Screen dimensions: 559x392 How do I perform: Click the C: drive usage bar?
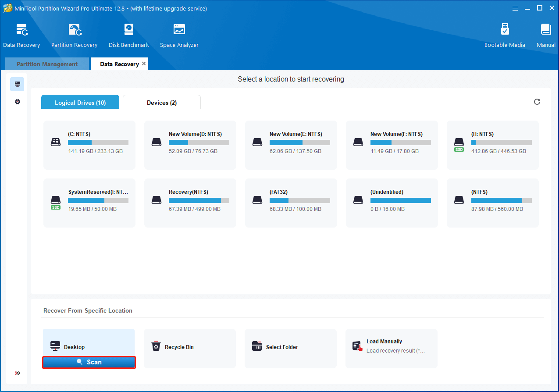[98, 143]
